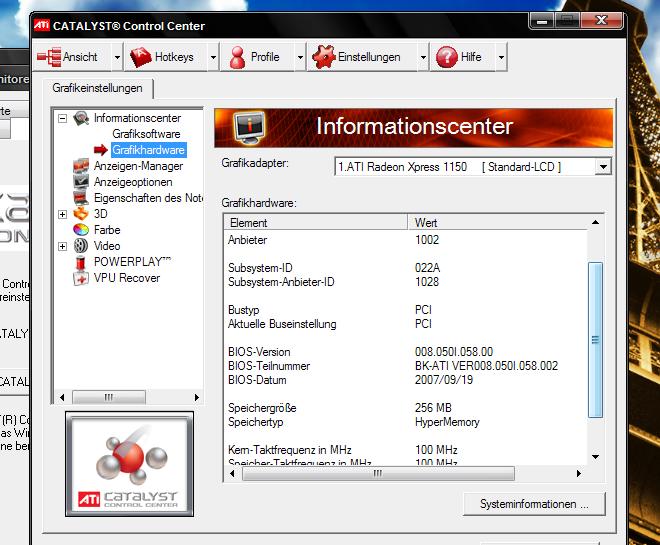
Task: Collapse the Informationscenter tree node
Action: (62, 118)
